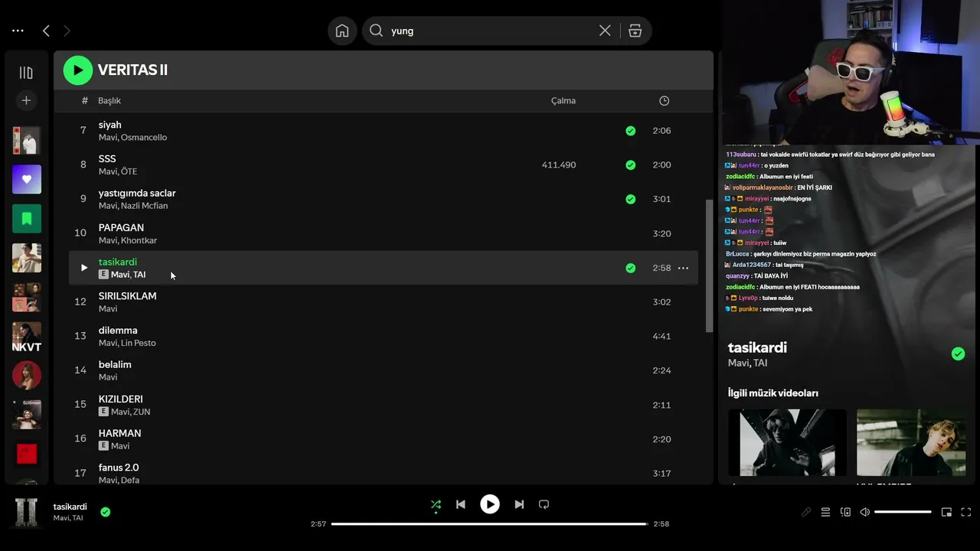This screenshot has width=980, height=551.
Task: Toggle saved checkmark in right now-playing panel
Action: click(x=958, y=354)
